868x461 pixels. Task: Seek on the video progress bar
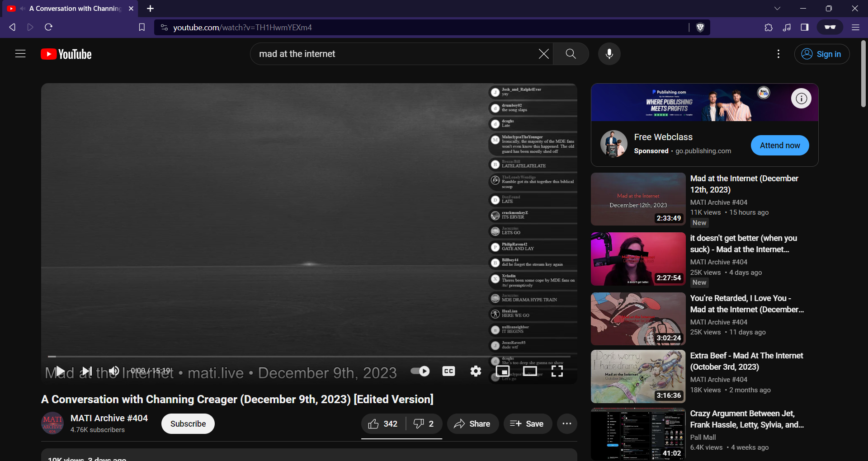click(309, 357)
